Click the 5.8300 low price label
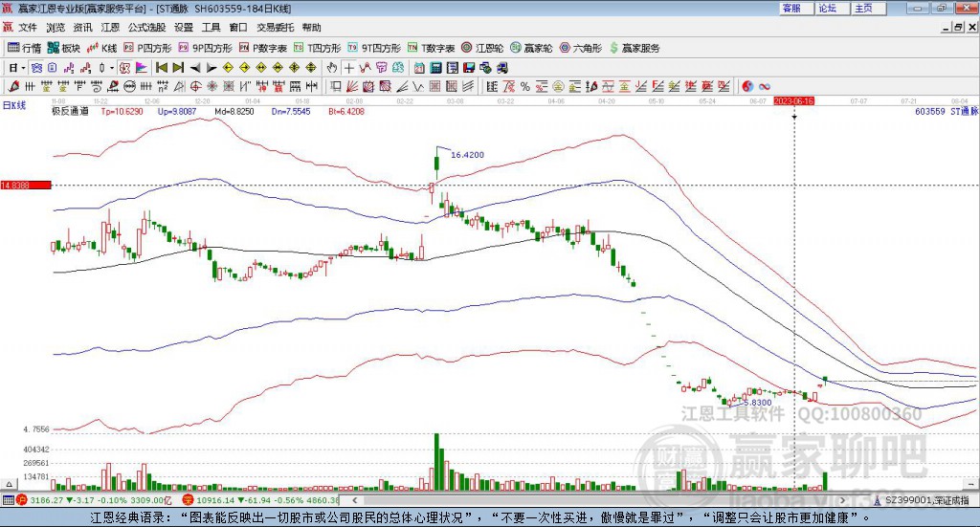 [758, 403]
